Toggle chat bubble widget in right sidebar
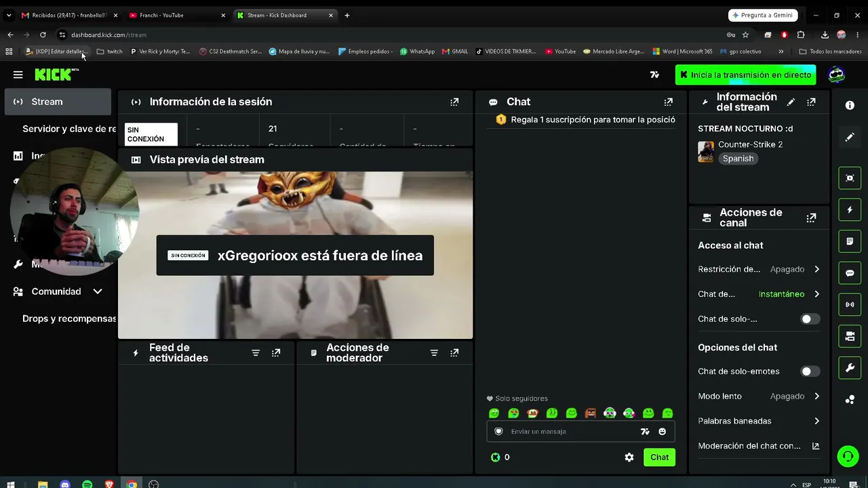868x488 pixels. click(850, 273)
